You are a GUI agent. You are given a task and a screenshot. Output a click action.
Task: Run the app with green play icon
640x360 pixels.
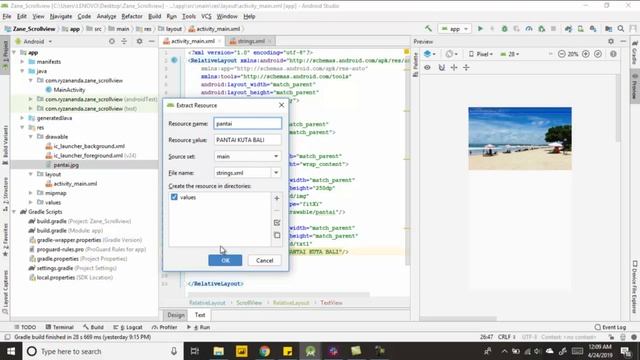pos(480,29)
